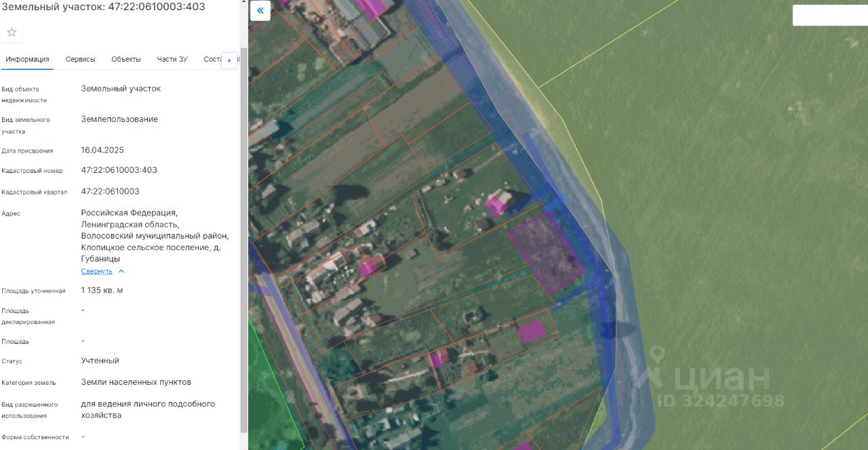Select the Землепользование value
868x450 pixels.
point(119,119)
